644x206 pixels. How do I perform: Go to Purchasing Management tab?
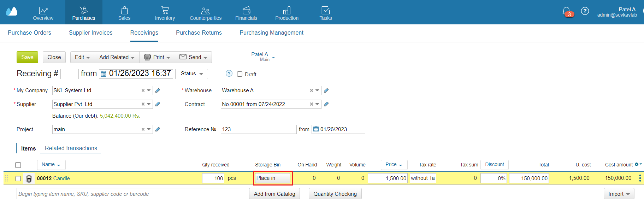271,33
